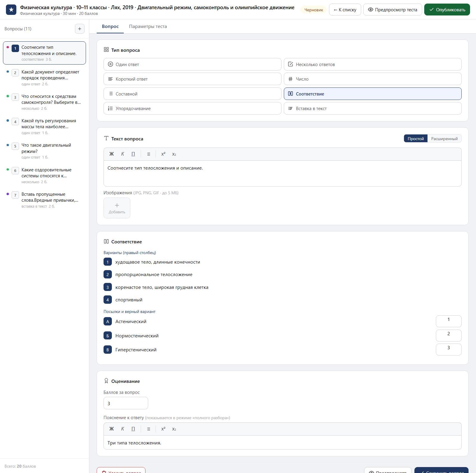The image size is (476, 473).
Task: Select 'Один ответ' question type
Action: 192,64
